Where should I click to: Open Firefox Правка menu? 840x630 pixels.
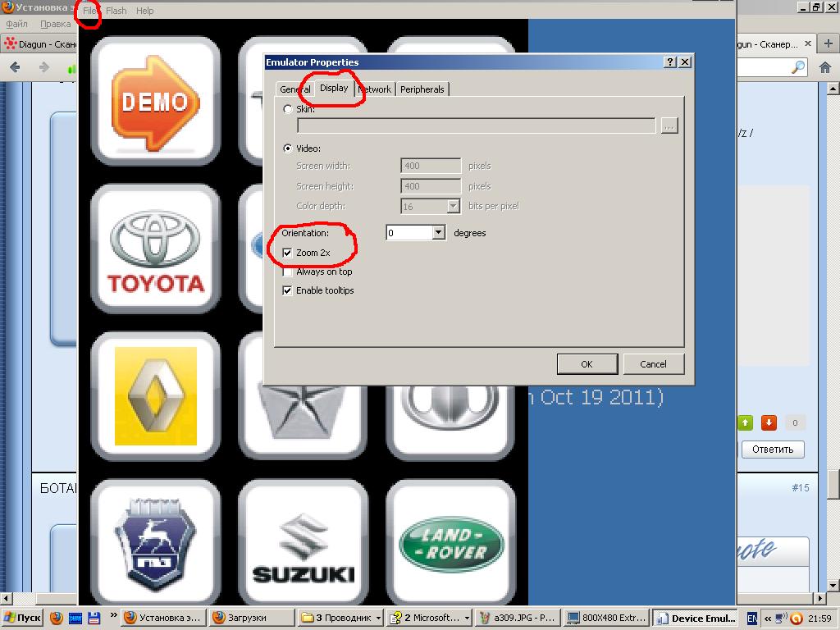[x=56, y=24]
